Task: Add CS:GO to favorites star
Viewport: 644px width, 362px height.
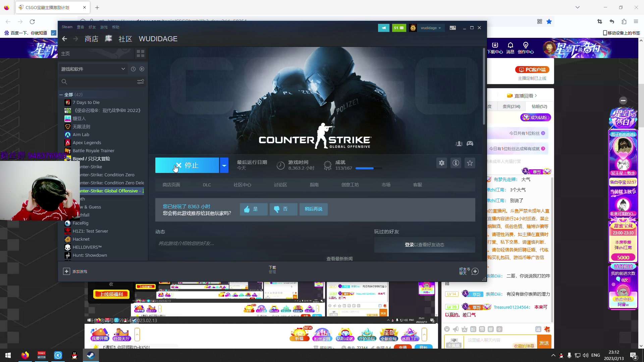Action: point(470,163)
